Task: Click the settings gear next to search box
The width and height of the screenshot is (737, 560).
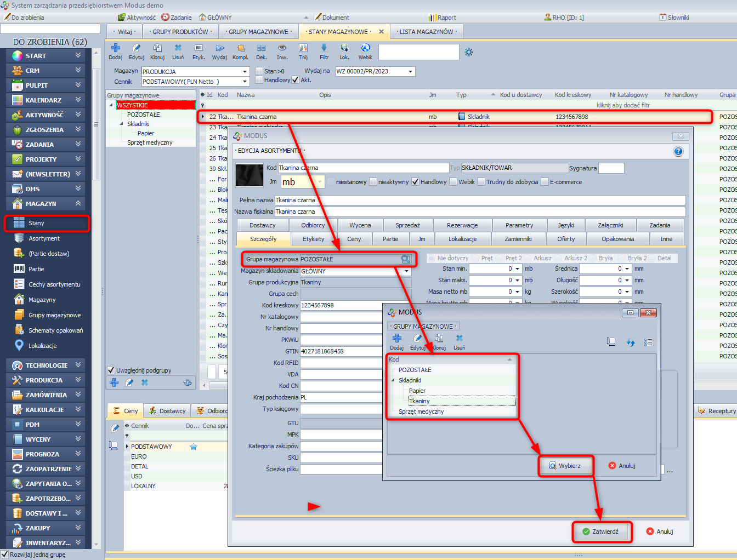Action: [x=469, y=52]
